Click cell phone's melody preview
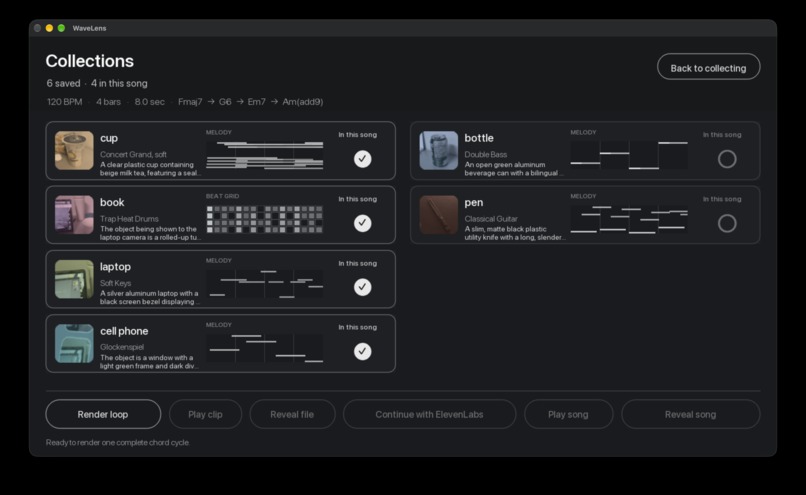 click(x=265, y=348)
